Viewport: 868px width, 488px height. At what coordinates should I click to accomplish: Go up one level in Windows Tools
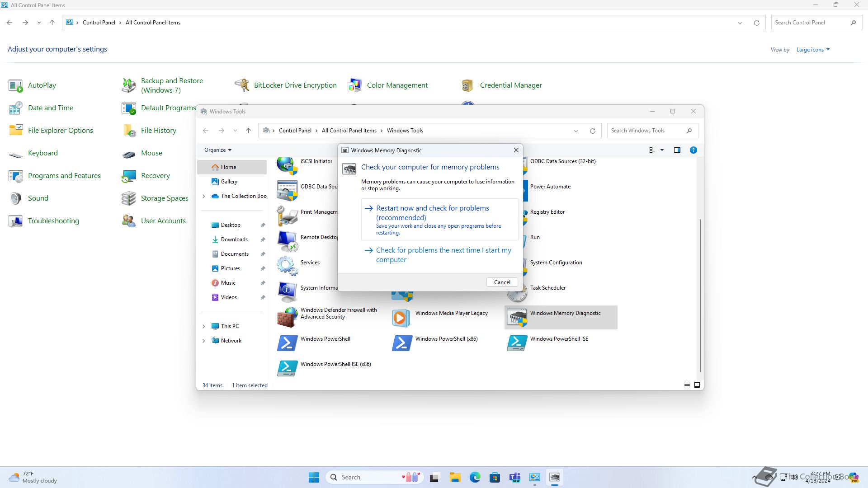tap(248, 131)
